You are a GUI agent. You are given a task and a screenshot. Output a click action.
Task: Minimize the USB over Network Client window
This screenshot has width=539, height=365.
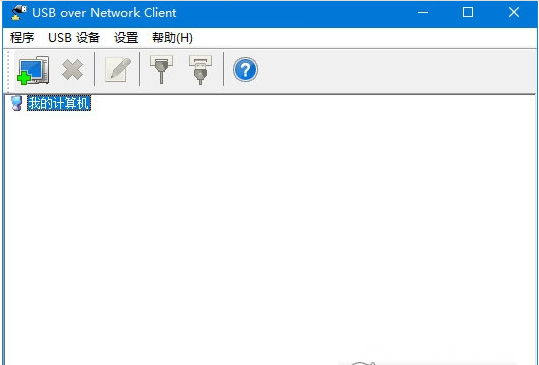point(423,13)
